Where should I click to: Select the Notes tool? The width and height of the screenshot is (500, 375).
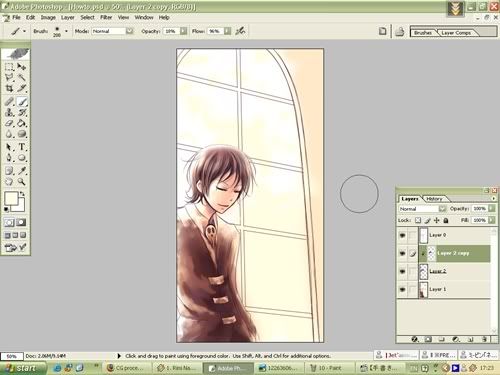click(x=9, y=171)
